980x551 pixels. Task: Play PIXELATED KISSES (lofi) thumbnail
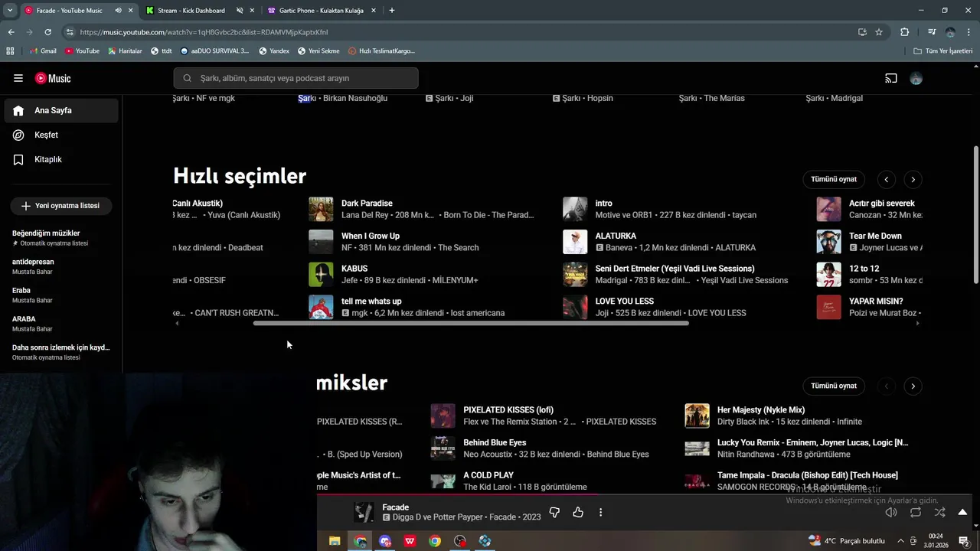pos(443,416)
